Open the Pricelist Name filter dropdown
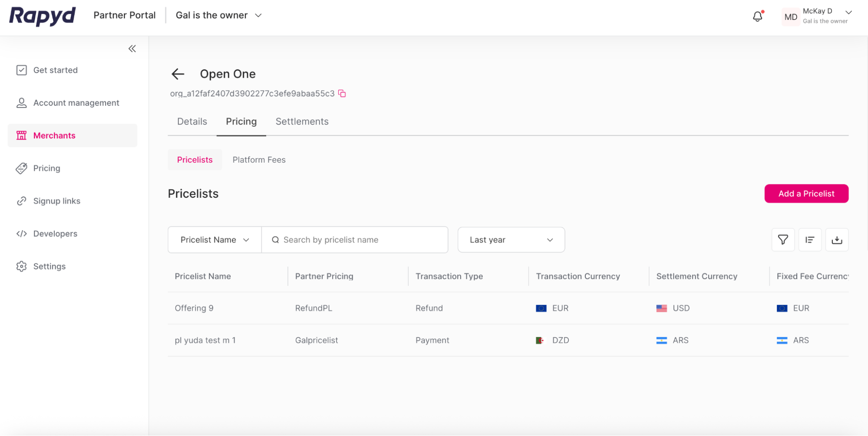 pyautogui.click(x=214, y=239)
